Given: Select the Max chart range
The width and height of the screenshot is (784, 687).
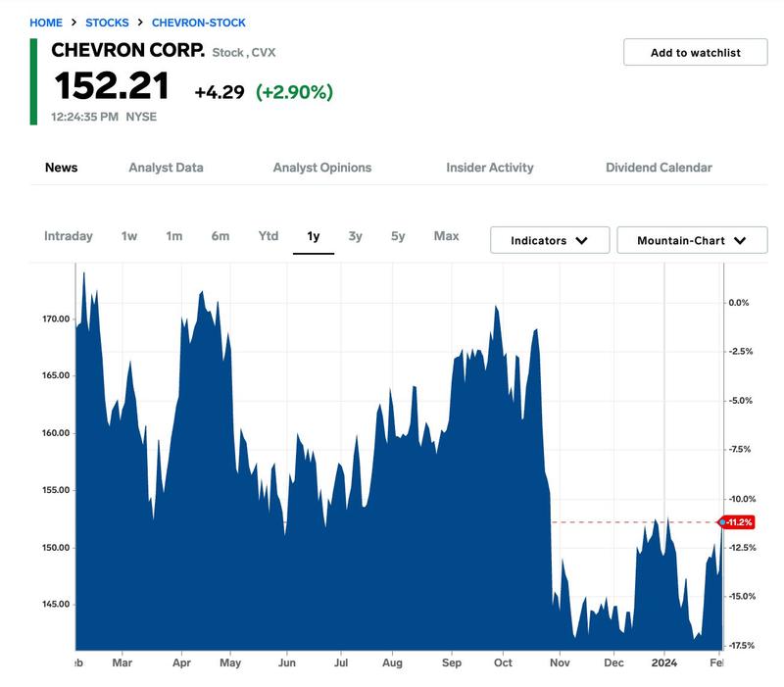Looking at the screenshot, I should (x=446, y=236).
